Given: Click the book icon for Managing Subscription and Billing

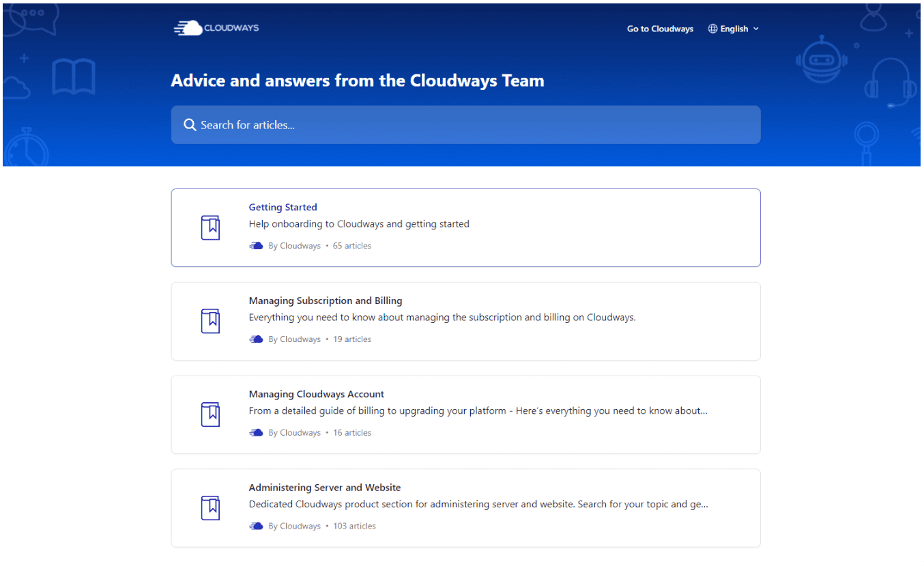Looking at the screenshot, I should pos(210,321).
